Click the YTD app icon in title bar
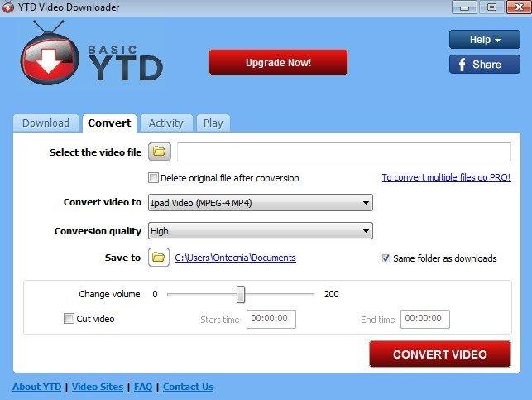The height and width of the screenshot is (400, 532). pyautogui.click(x=9, y=7)
